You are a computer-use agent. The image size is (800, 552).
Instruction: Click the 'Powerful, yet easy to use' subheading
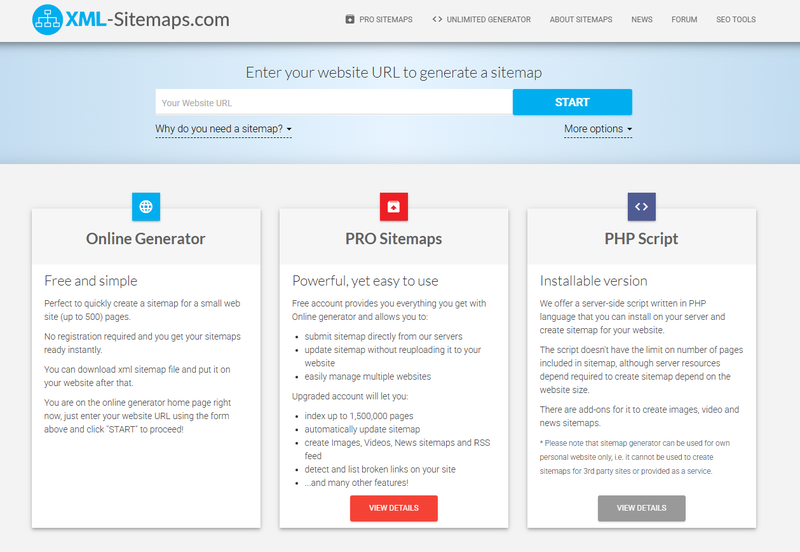coord(365,281)
